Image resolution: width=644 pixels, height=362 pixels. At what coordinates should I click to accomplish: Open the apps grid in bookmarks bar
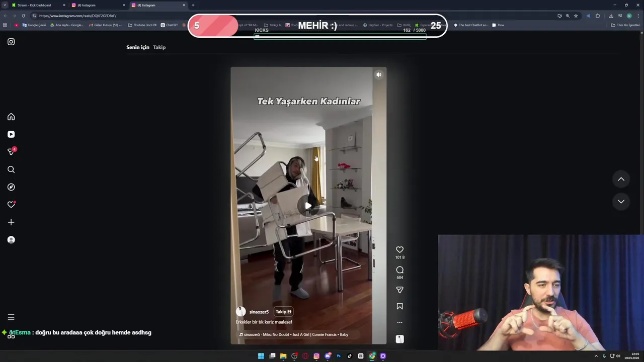click(x=5, y=25)
